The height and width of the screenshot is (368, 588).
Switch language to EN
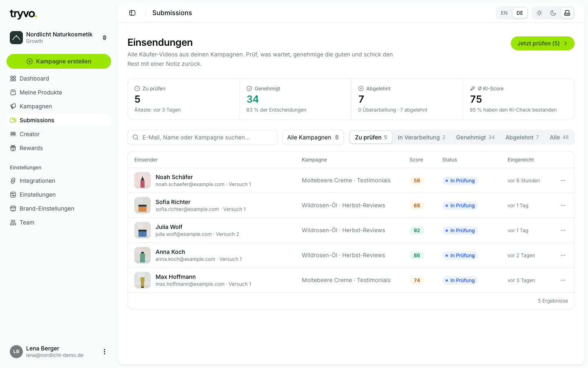pos(504,13)
